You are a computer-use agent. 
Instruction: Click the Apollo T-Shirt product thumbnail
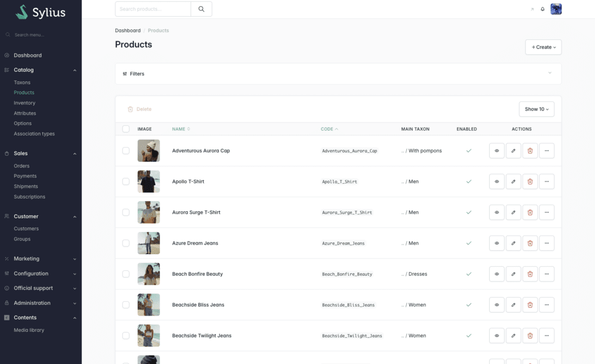point(149,181)
